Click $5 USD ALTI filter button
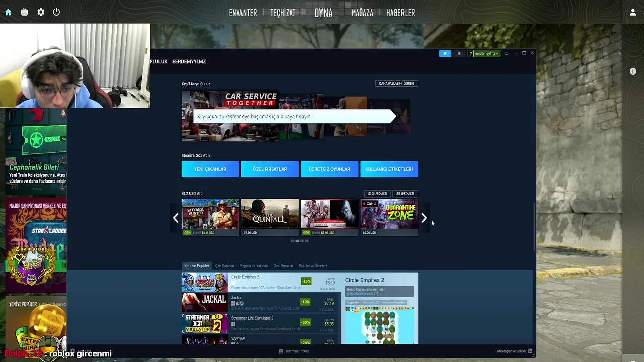644x362 pixels. point(405,194)
